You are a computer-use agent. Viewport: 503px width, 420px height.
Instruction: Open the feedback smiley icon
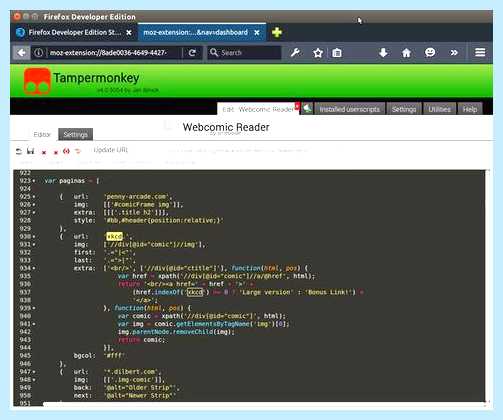coord(430,52)
